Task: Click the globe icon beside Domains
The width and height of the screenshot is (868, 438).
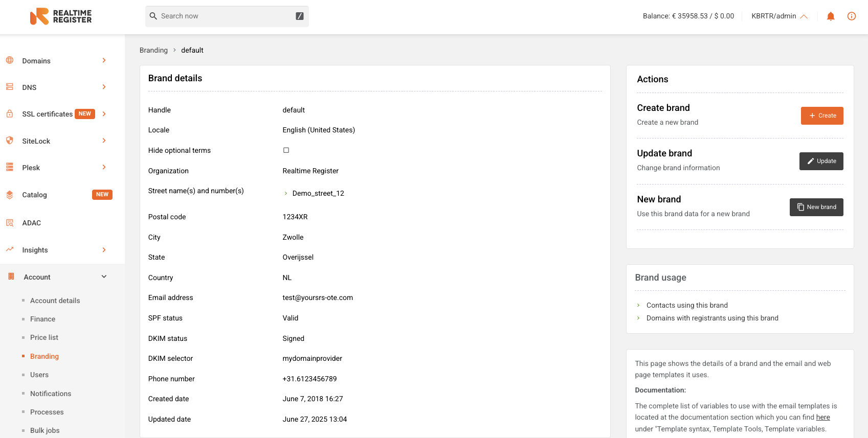Action: (10, 60)
